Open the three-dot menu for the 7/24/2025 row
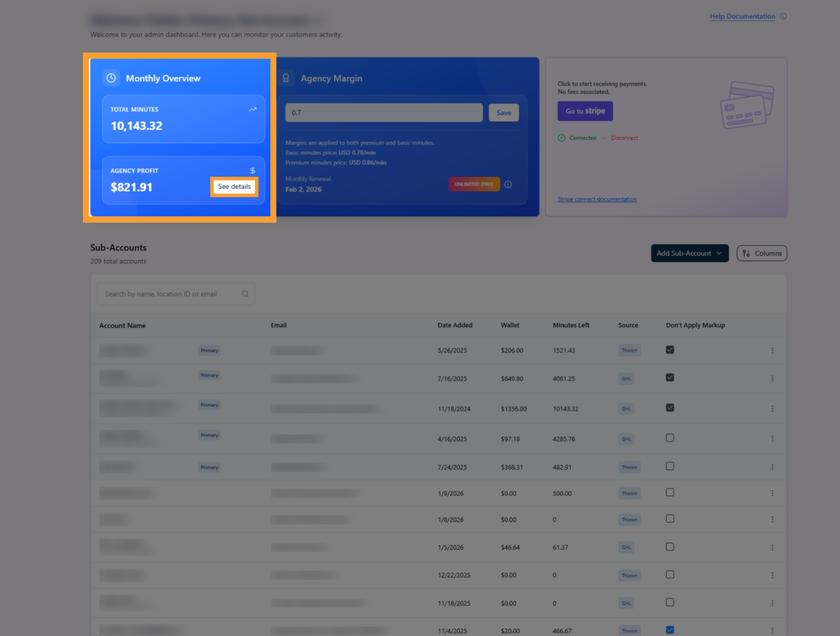 (x=772, y=467)
